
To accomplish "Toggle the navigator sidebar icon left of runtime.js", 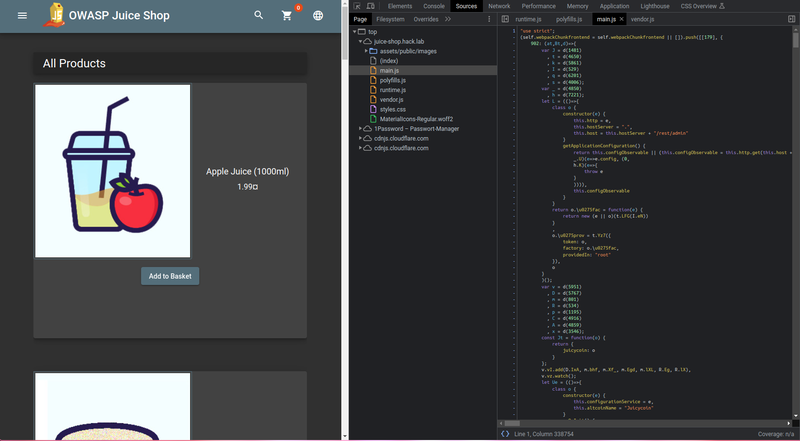I will click(x=505, y=19).
